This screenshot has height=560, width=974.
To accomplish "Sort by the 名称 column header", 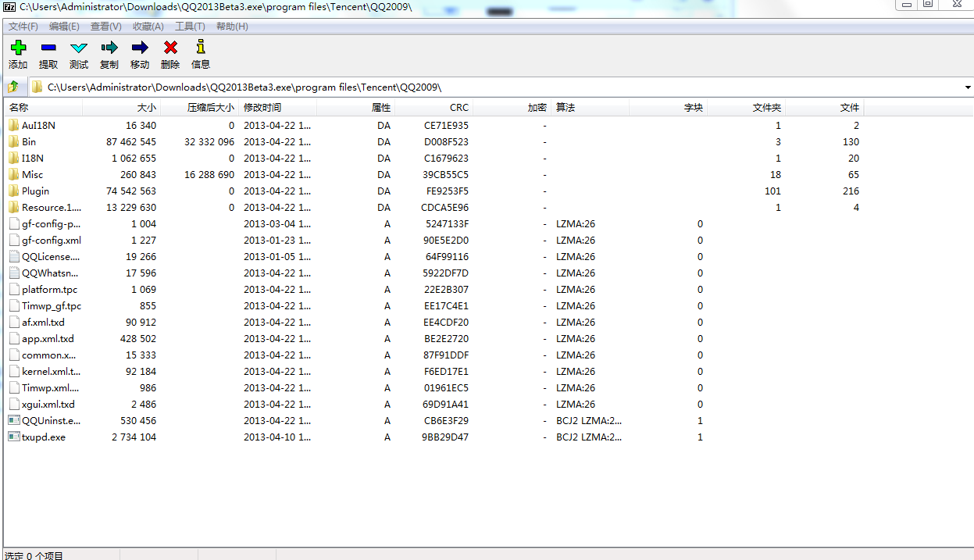I will click(43, 108).
